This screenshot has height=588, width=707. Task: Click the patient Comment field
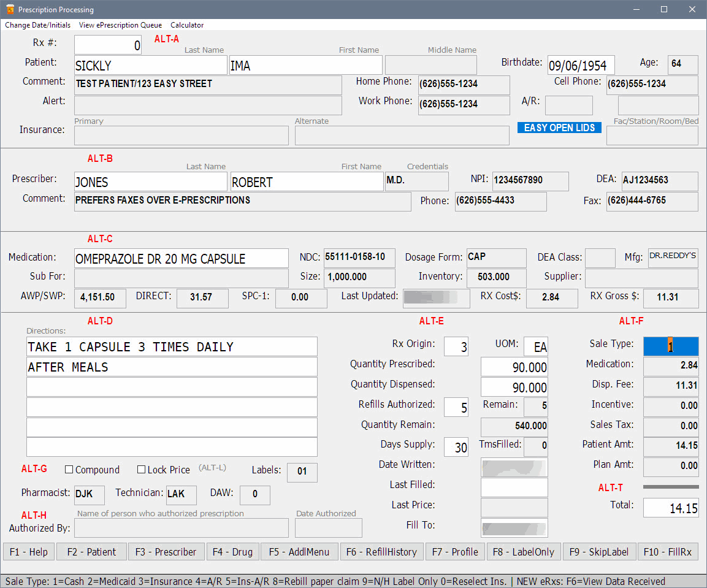[208, 85]
